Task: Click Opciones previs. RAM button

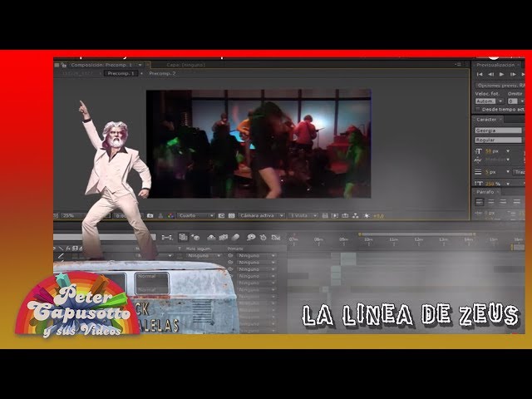Action: (500, 86)
